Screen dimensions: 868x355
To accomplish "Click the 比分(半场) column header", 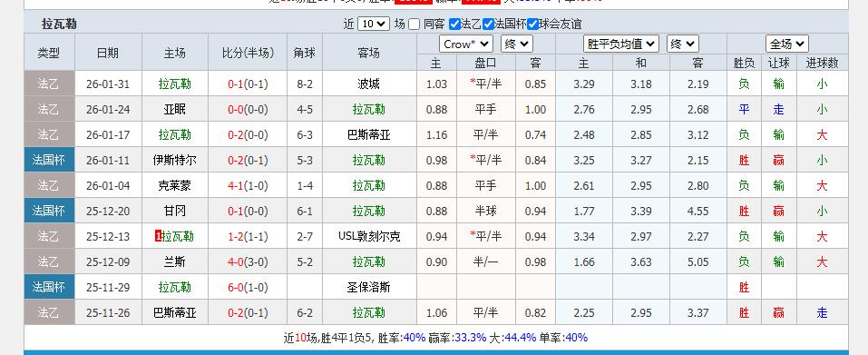I will (x=248, y=54).
